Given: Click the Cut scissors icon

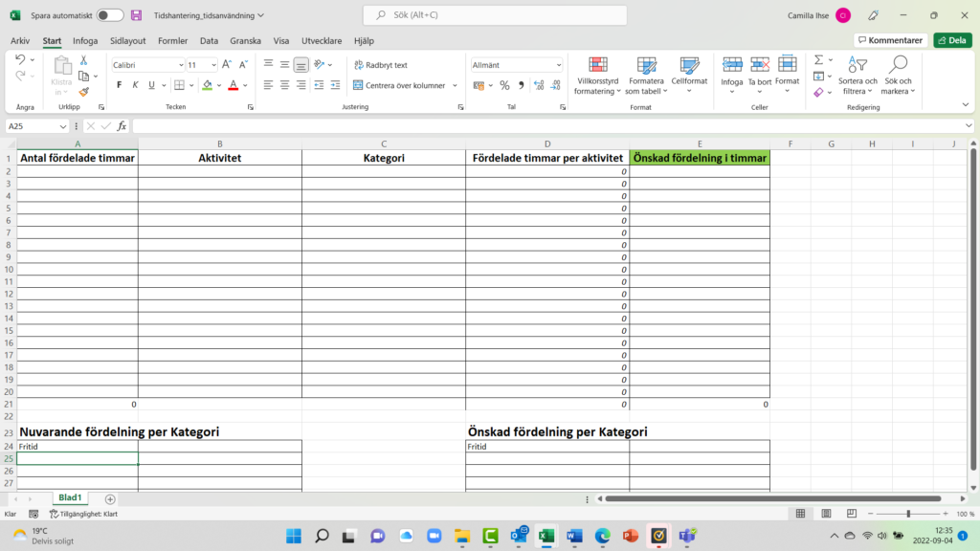Looking at the screenshot, I should pos(84,60).
